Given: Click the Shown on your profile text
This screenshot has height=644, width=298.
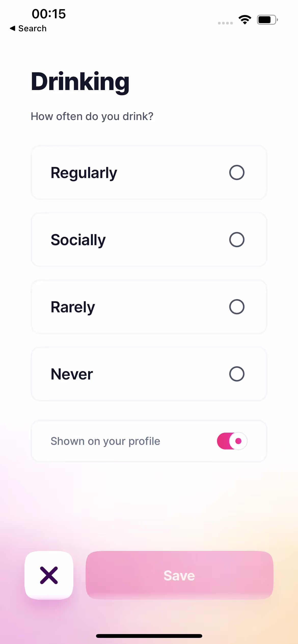Looking at the screenshot, I should coord(105,441).
